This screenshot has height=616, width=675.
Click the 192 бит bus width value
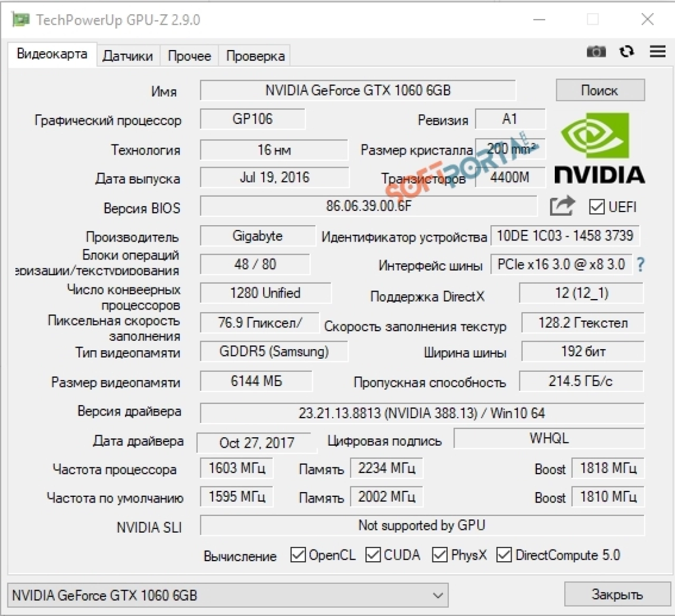coord(583,351)
